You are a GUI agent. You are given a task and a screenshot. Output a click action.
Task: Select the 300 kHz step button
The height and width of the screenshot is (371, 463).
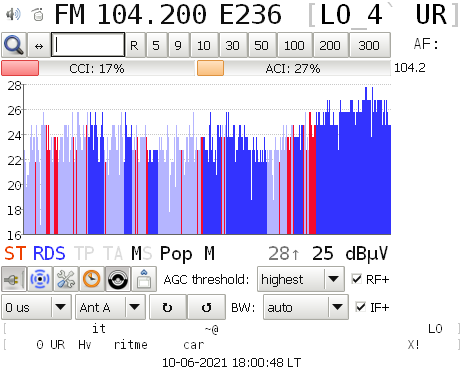369,45
